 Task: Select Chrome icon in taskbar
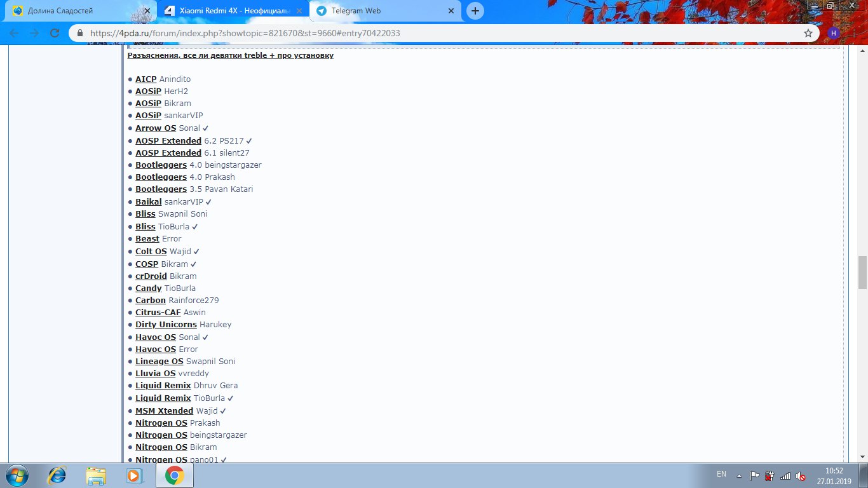pos(174,475)
